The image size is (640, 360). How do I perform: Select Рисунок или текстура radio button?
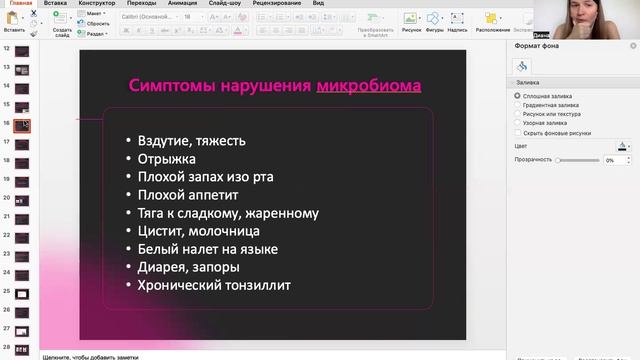pos(517,114)
